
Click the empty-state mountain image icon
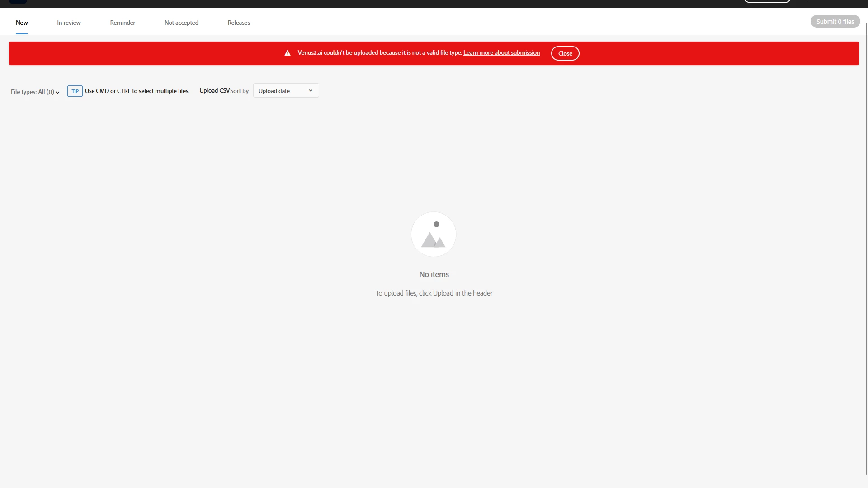(434, 235)
